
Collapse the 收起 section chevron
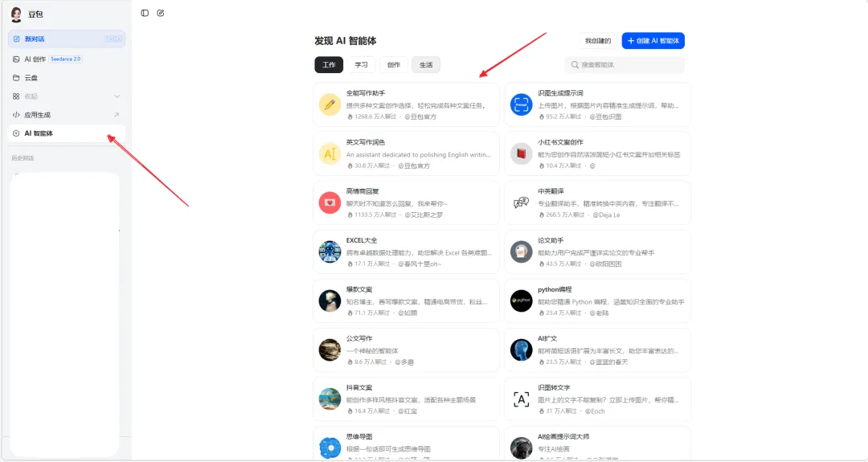point(117,96)
